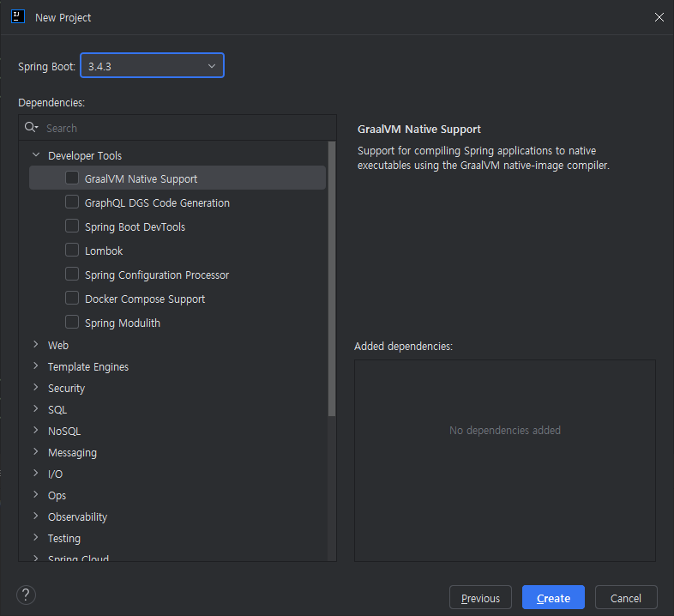Image resolution: width=674 pixels, height=616 pixels.
Task: Click the dependencies list scrollbar
Action: click(331, 279)
